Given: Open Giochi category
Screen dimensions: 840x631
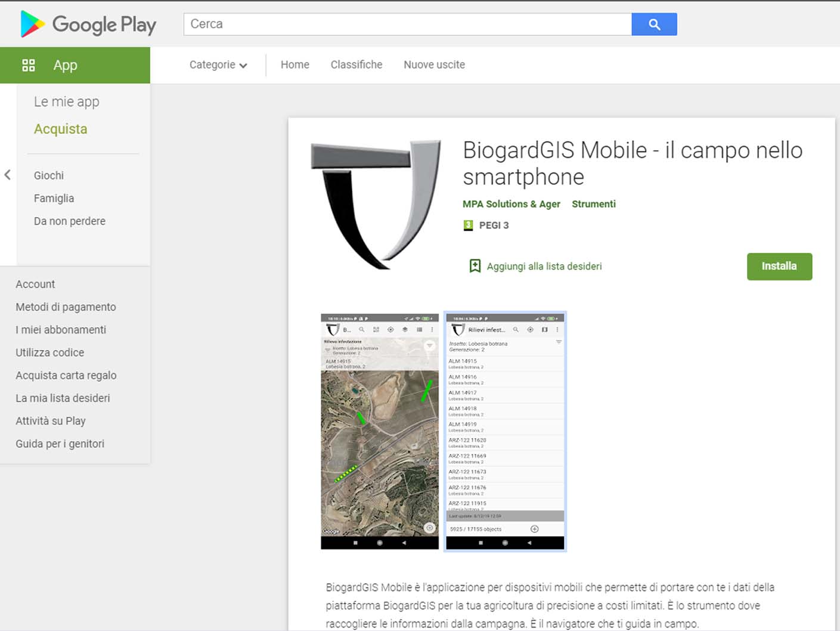Looking at the screenshot, I should pyautogui.click(x=49, y=175).
